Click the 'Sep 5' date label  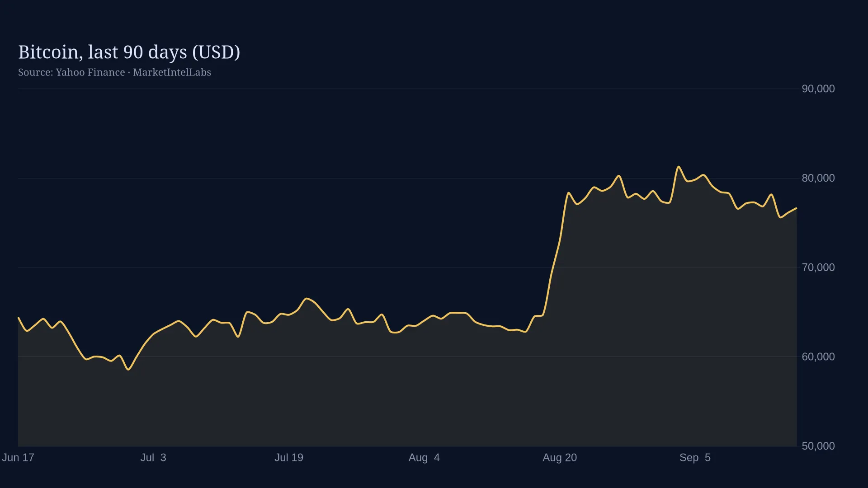coord(695,458)
